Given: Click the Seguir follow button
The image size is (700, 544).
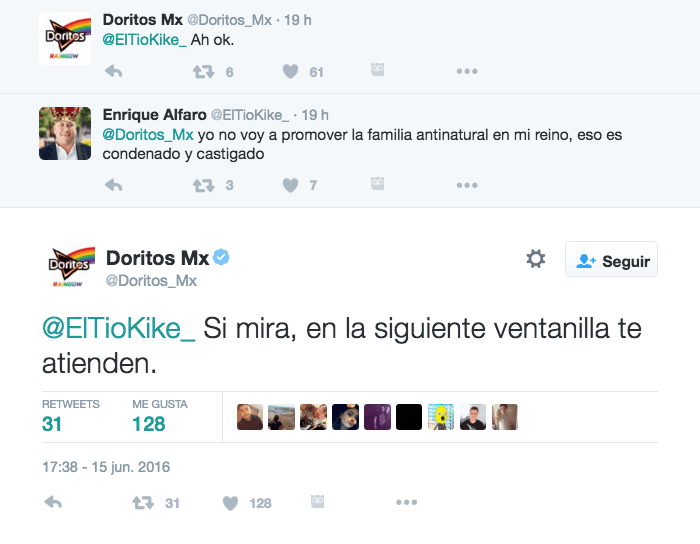Looking at the screenshot, I should (611, 260).
